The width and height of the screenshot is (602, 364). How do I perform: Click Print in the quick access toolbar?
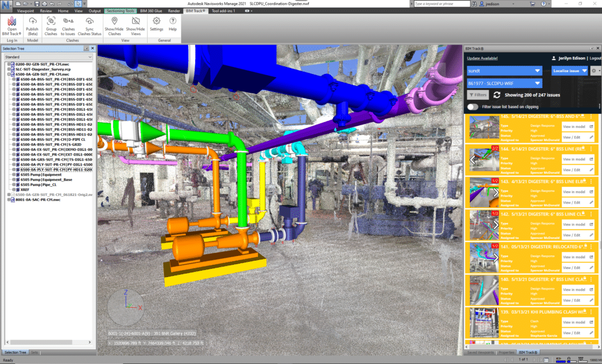click(44, 4)
